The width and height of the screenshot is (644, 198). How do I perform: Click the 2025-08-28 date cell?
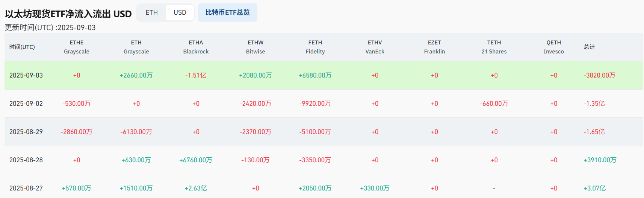[x=26, y=160]
